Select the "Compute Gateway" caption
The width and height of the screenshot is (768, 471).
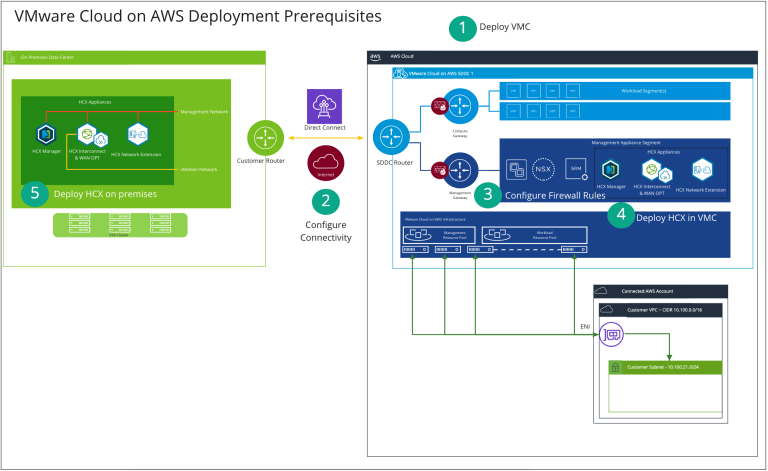(460, 134)
